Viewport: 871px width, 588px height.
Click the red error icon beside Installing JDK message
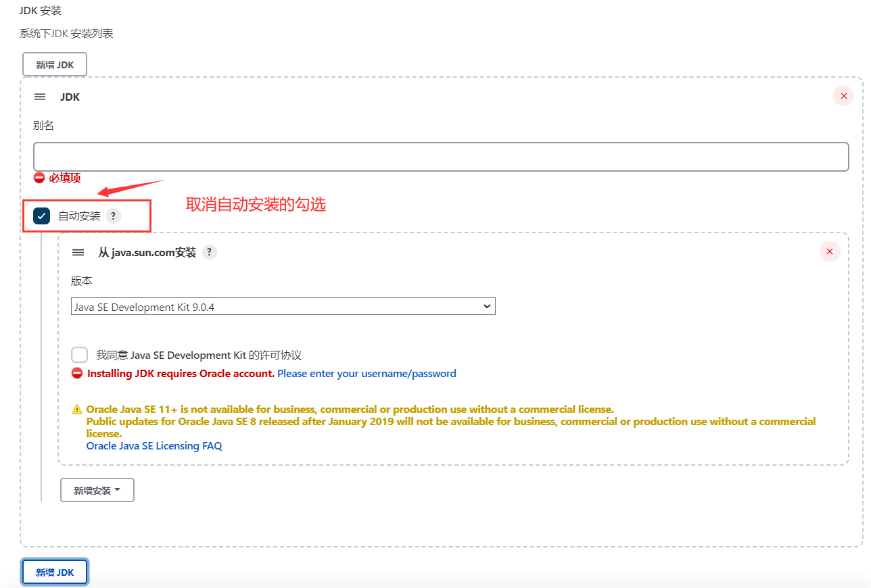tap(77, 373)
